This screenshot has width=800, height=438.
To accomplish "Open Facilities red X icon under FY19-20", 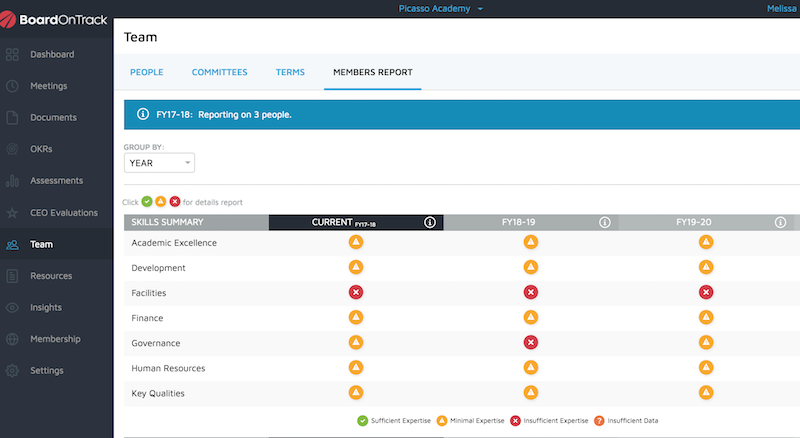I will [x=706, y=293].
